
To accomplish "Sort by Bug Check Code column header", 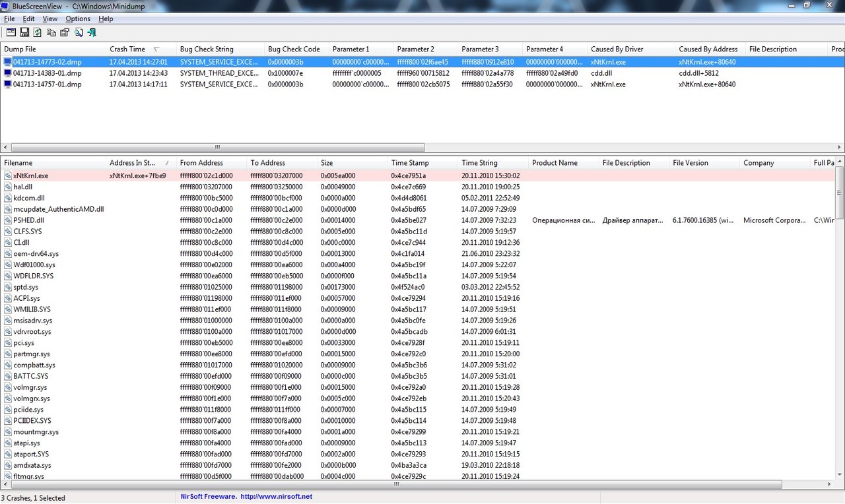I will tap(296, 49).
